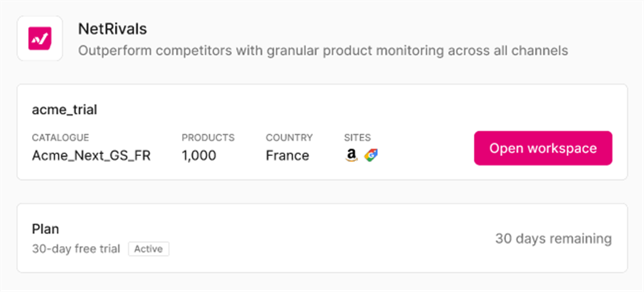Click the Active status badge
The width and height of the screenshot is (644, 292).
click(x=149, y=249)
